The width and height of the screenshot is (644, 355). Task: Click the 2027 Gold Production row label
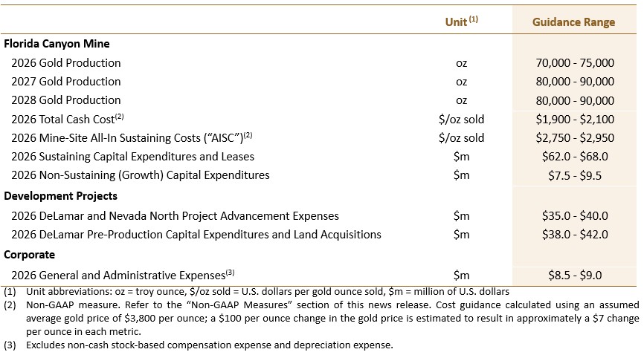66,82
